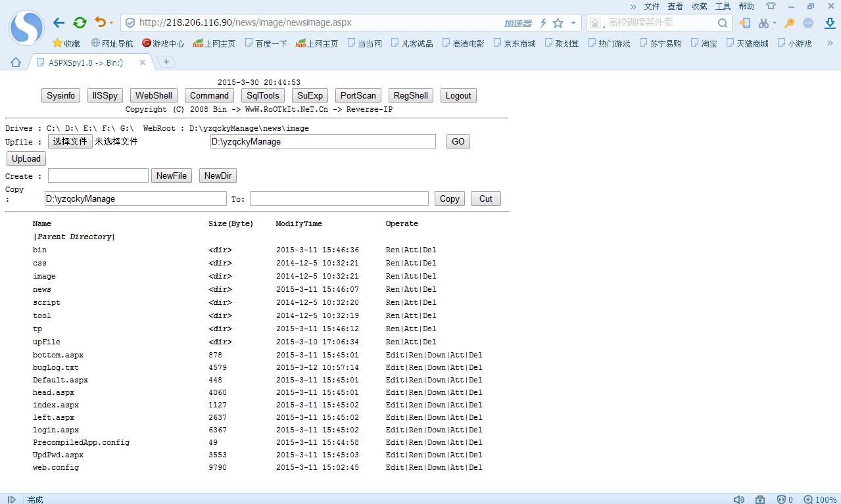Expand the hidden menu chevron before 文件
841x504 pixels.
[633, 6]
